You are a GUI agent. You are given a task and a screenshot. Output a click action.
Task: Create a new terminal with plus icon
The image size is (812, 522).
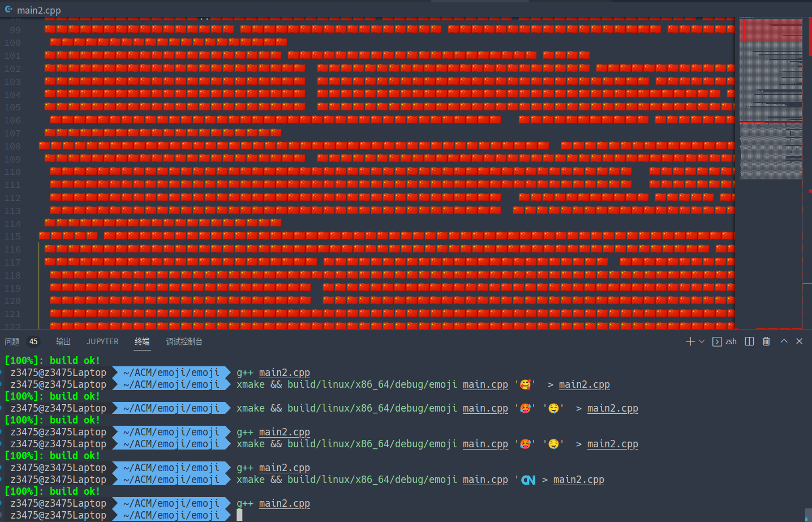pyautogui.click(x=690, y=341)
